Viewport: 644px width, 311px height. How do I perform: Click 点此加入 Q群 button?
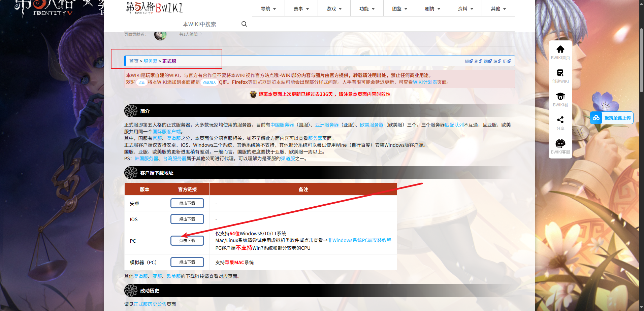209,82
